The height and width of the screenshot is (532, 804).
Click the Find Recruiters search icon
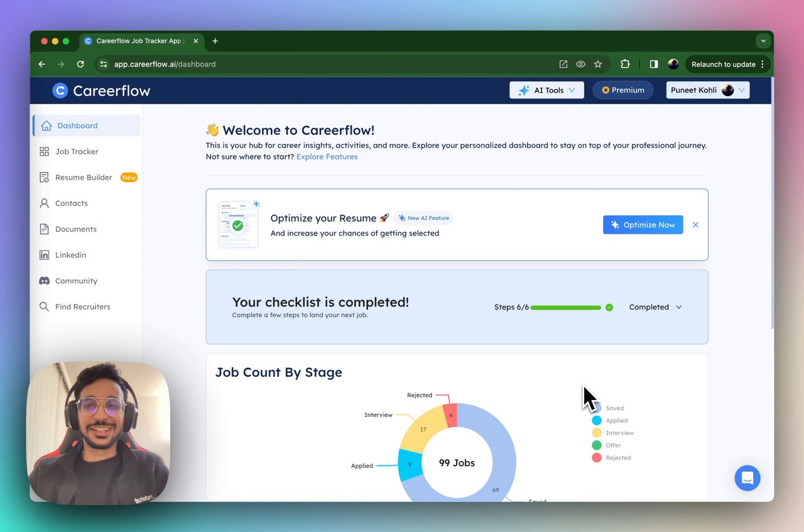click(44, 307)
